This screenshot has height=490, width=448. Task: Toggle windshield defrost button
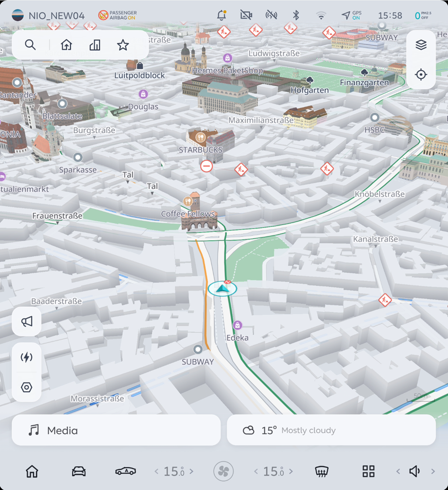click(322, 471)
